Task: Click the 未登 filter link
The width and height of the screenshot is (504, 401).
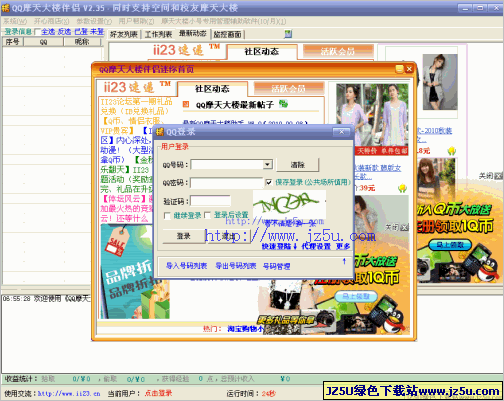Action: click(97, 32)
